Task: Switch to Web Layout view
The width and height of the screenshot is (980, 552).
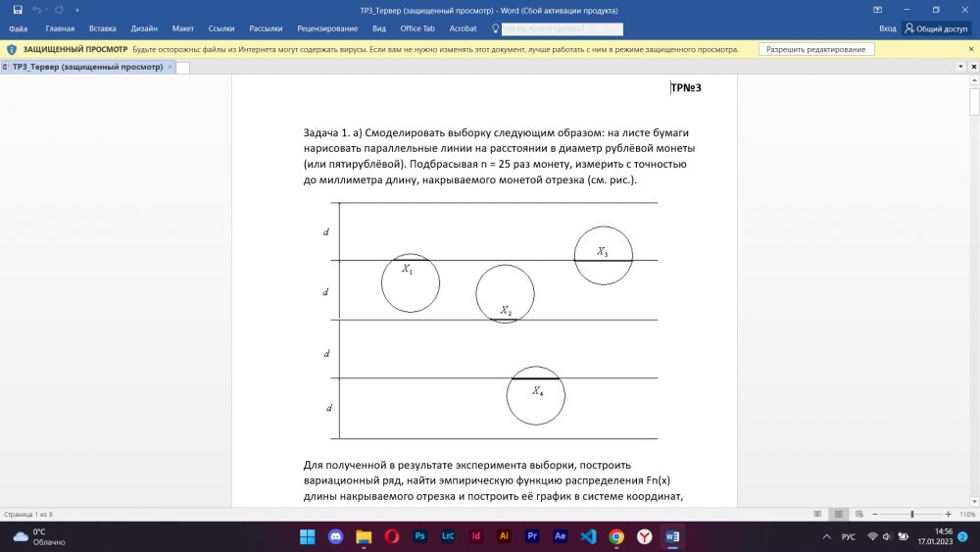Action: click(x=859, y=515)
